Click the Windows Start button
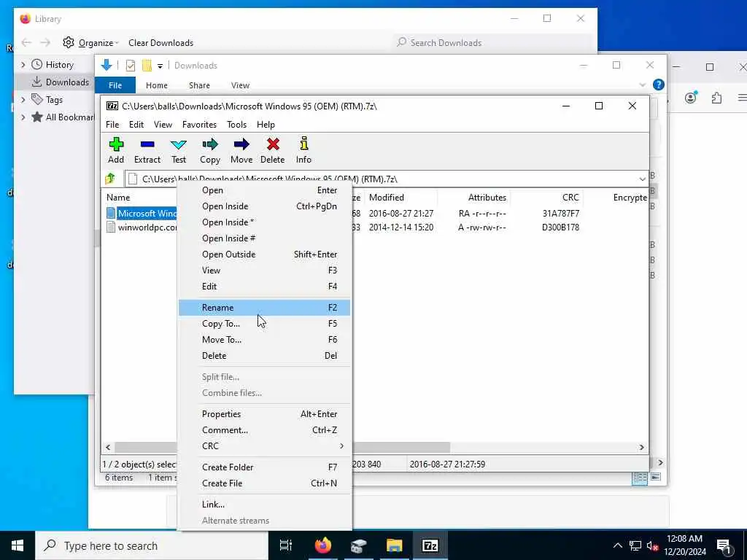Screen dimensions: 747x560 [x=18, y=545]
